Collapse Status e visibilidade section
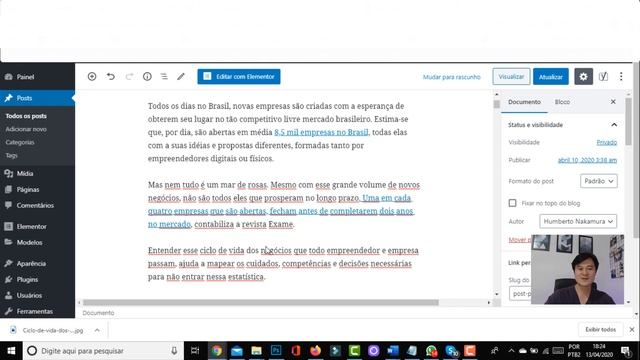 (614, 124)
